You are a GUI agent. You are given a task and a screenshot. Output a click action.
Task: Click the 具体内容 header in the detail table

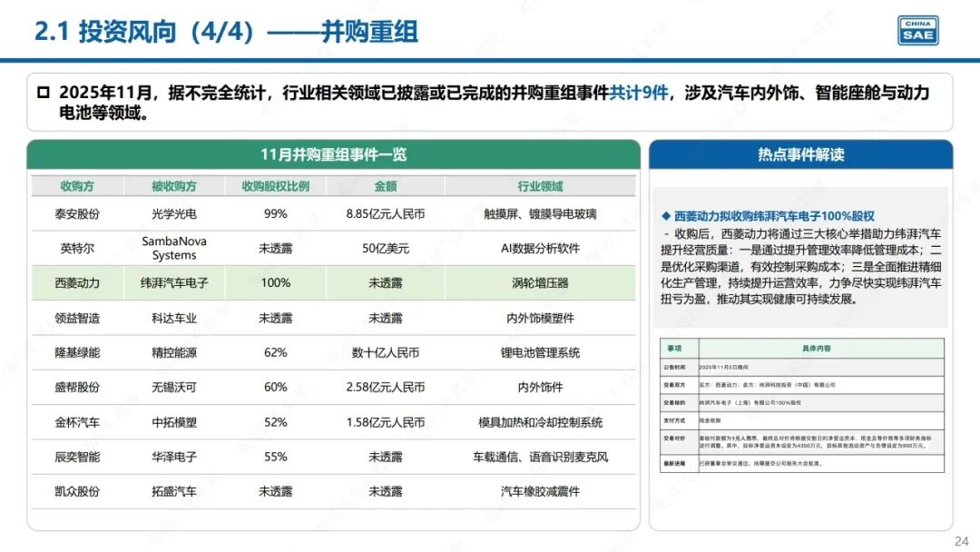pos(817,349)
